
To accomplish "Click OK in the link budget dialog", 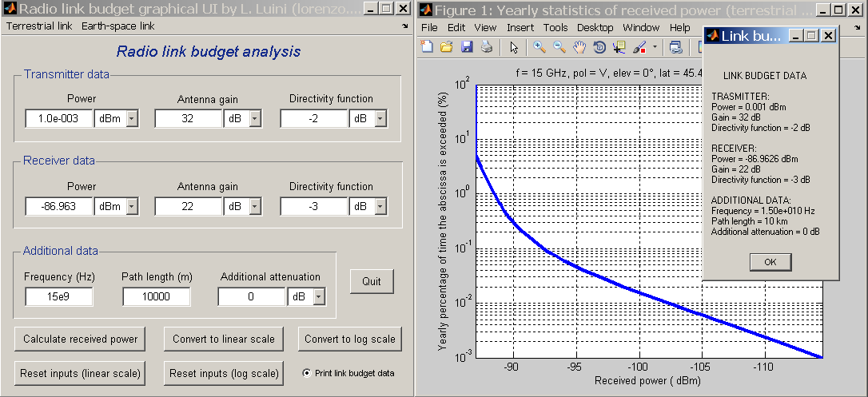I will [770, 262].
